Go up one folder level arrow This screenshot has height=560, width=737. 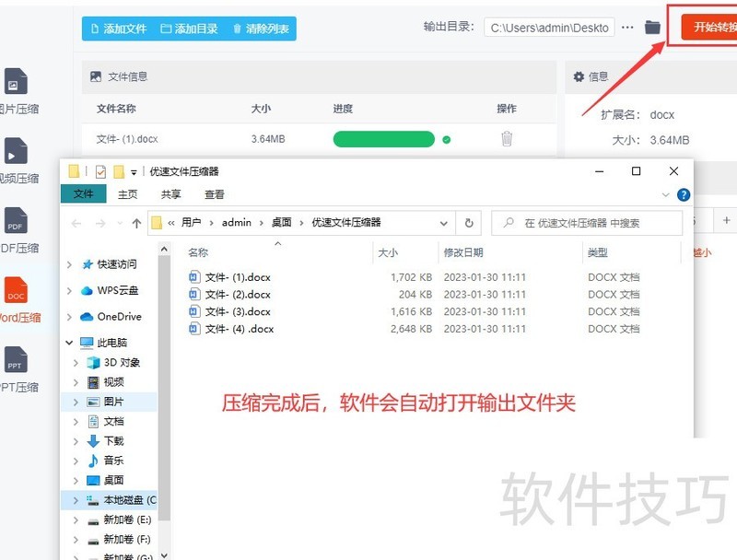(x=136, y=223)
